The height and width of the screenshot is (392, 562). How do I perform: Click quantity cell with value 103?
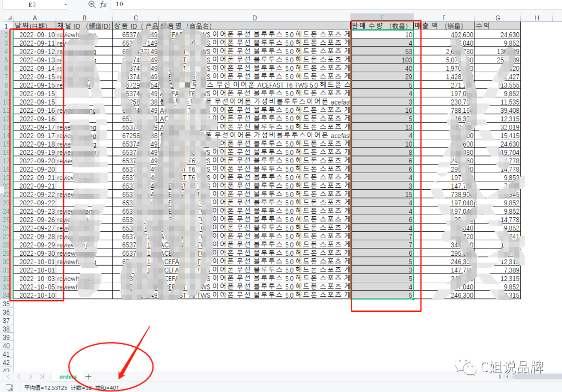point(382,60)
